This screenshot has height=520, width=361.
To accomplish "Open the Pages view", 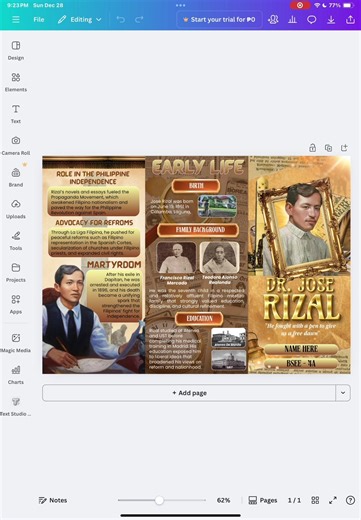I will 263,500.
